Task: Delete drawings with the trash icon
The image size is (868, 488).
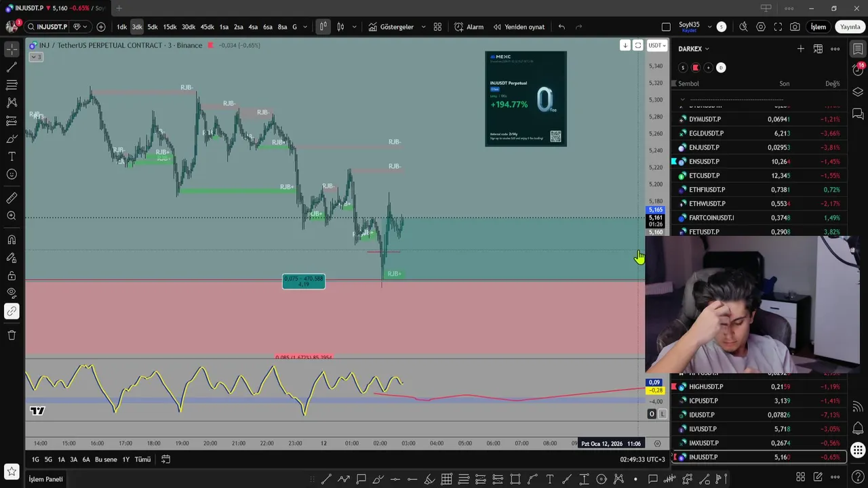Action: tap(12, 335)
